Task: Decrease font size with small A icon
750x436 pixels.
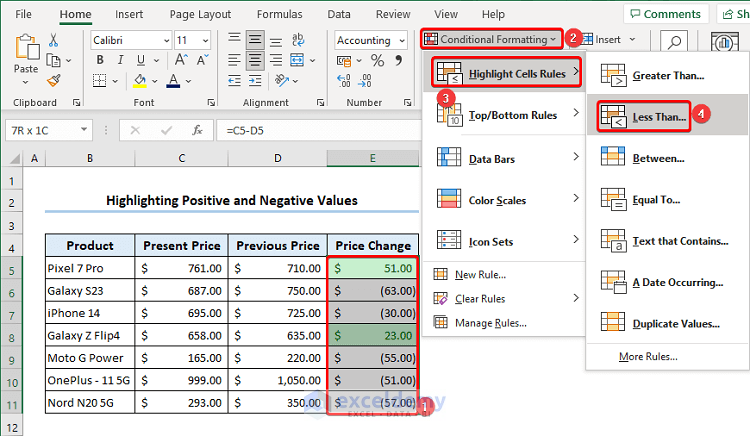Action: (x=202, y=60)
